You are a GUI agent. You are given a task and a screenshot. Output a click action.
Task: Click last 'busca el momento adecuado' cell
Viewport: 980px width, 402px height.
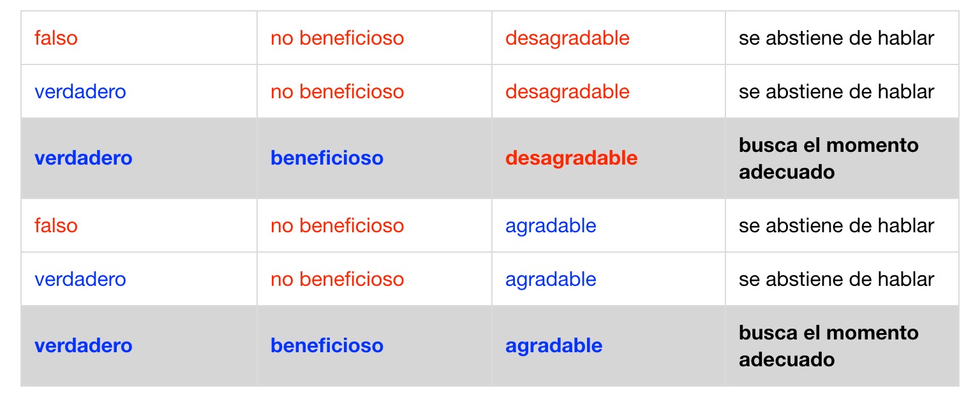[828, 346]
